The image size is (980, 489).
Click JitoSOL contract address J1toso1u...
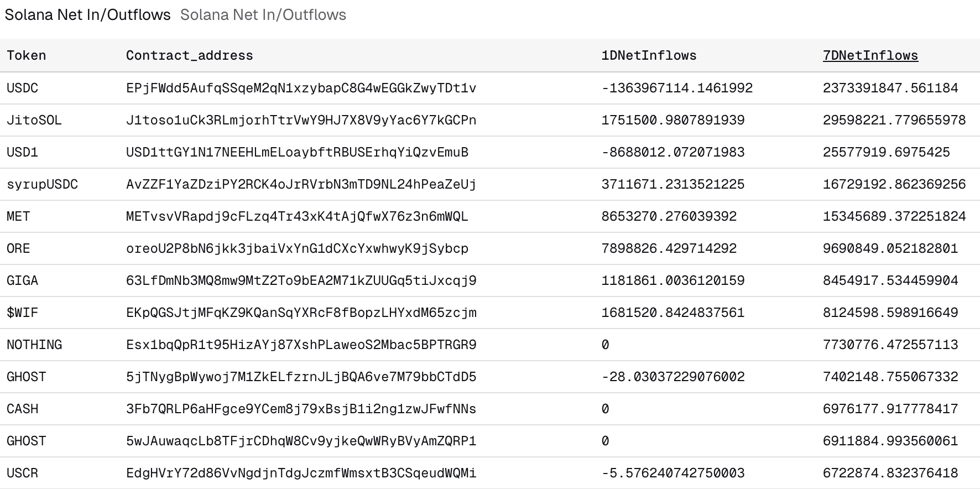(301, 120)
